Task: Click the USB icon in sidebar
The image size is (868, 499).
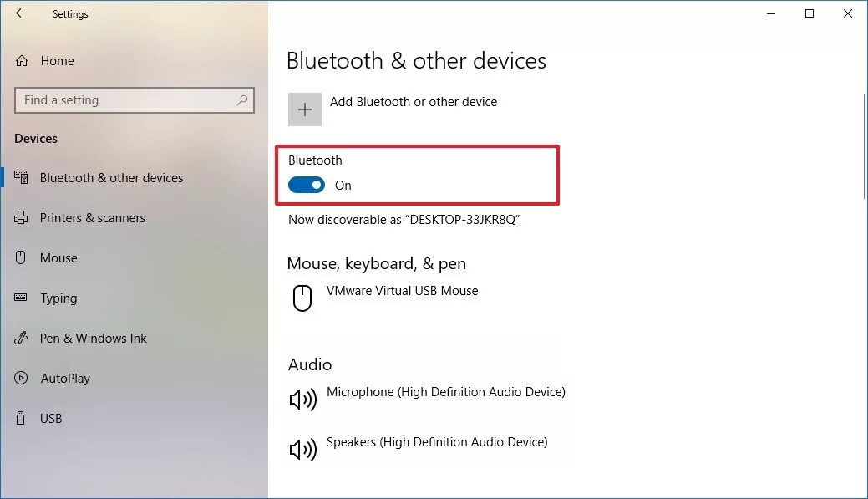Action: 22,418
